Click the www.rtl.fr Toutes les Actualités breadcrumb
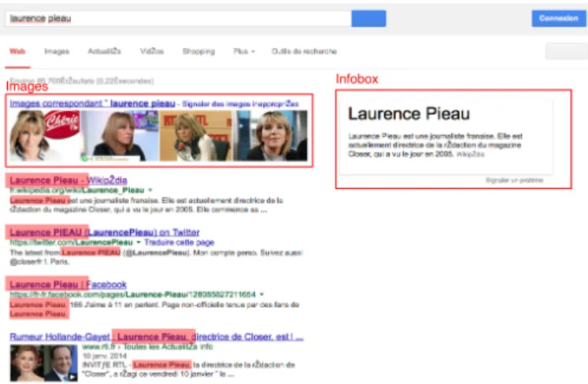This screenshot has height=384, width=588. (147, 347)
